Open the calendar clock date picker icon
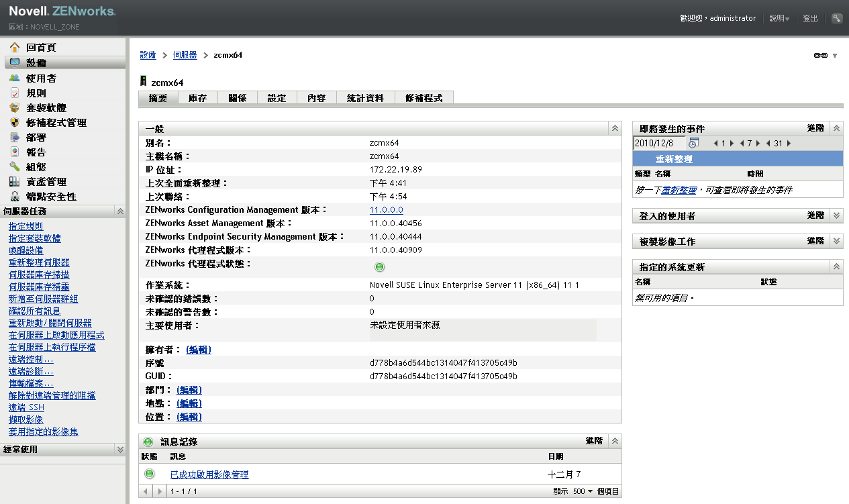Screen dimensions: 849x504 693,143
